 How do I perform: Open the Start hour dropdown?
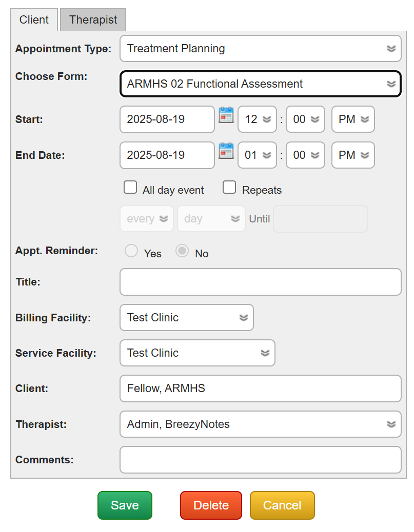[x=257, y=119]
